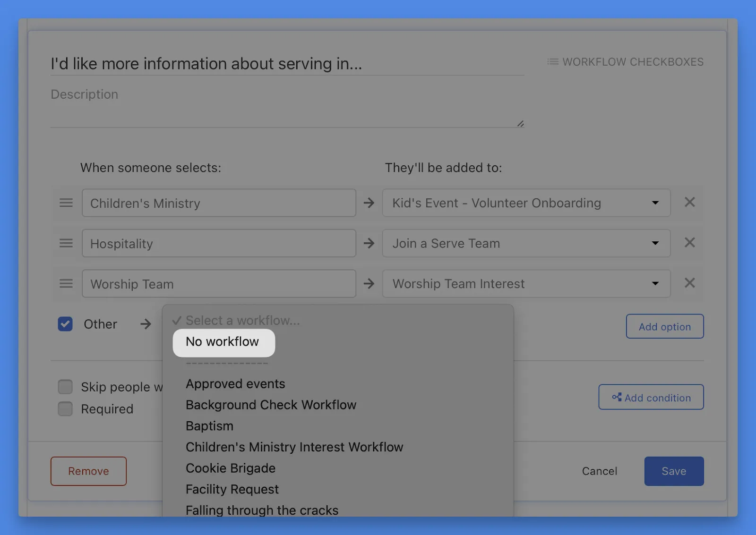This screenshot has height=535, width=756.
Task: Mark the field as Required
Action: 65,409
